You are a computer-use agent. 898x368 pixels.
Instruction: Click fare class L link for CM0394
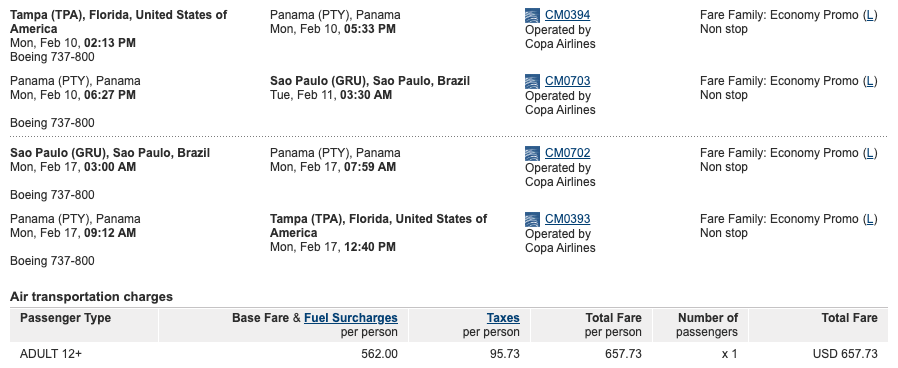(870, 15)
